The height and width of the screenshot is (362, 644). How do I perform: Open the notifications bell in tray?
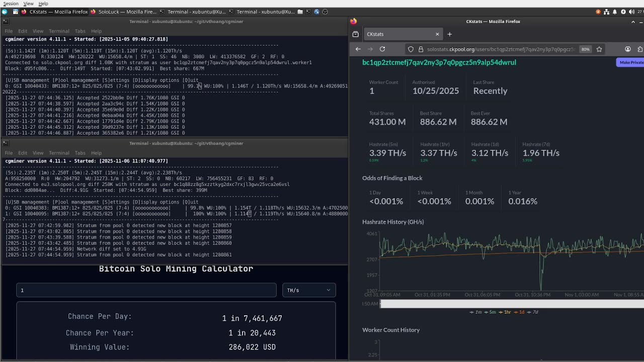(x=615, y=12)
